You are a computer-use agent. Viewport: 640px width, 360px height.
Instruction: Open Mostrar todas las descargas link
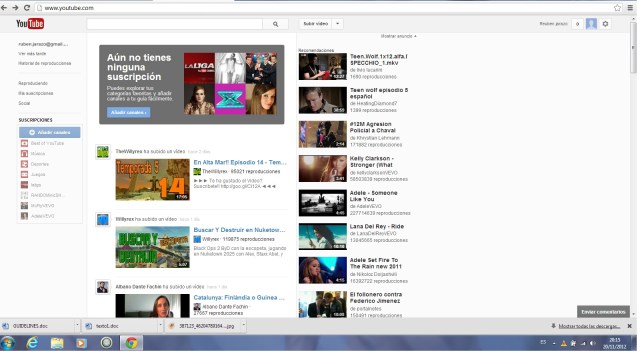tap(589, 326)
